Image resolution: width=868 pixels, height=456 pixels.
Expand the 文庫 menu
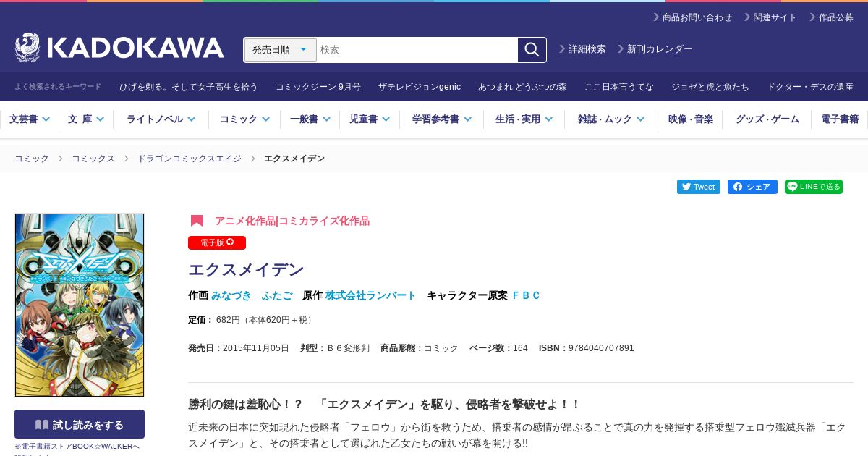tap(86, 119)
